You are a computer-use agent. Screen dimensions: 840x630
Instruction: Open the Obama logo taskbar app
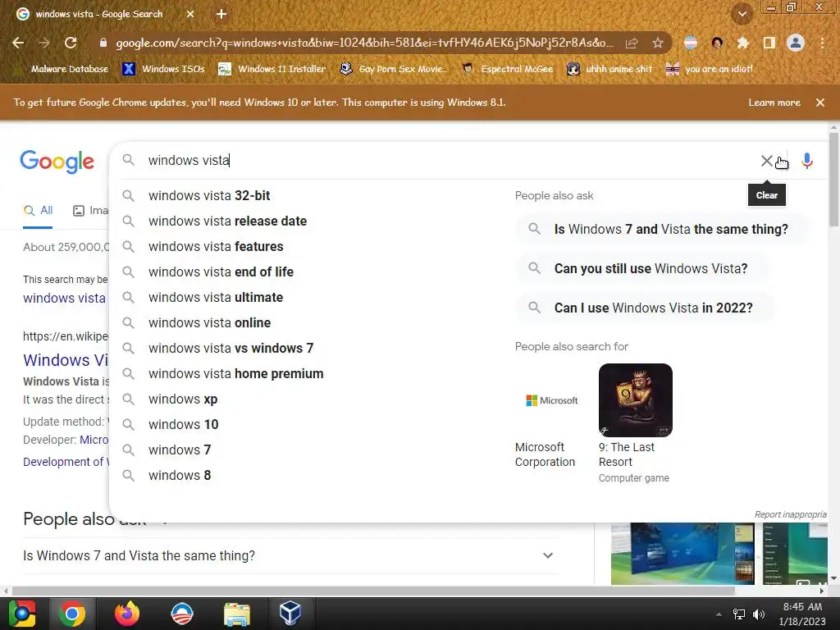click(182, 614)
